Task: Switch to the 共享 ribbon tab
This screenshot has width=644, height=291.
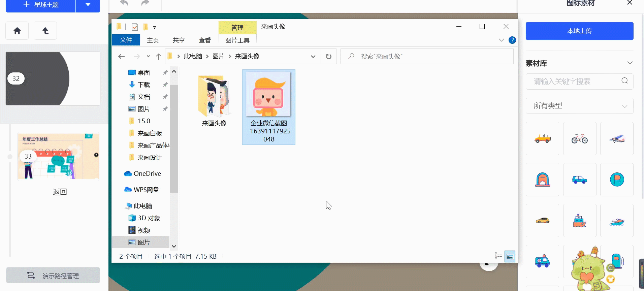Action: [179, 40]
